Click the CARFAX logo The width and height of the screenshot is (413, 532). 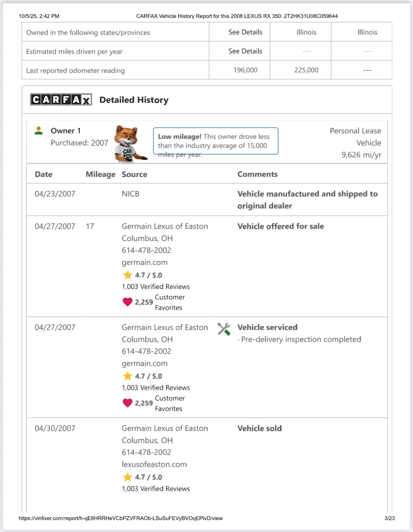tap(61, 100)
